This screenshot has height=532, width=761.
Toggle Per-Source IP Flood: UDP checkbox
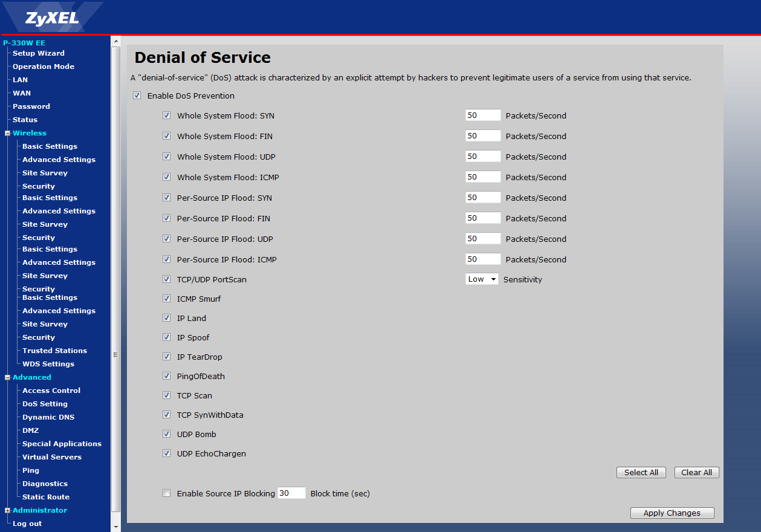(x=167, y=239)
